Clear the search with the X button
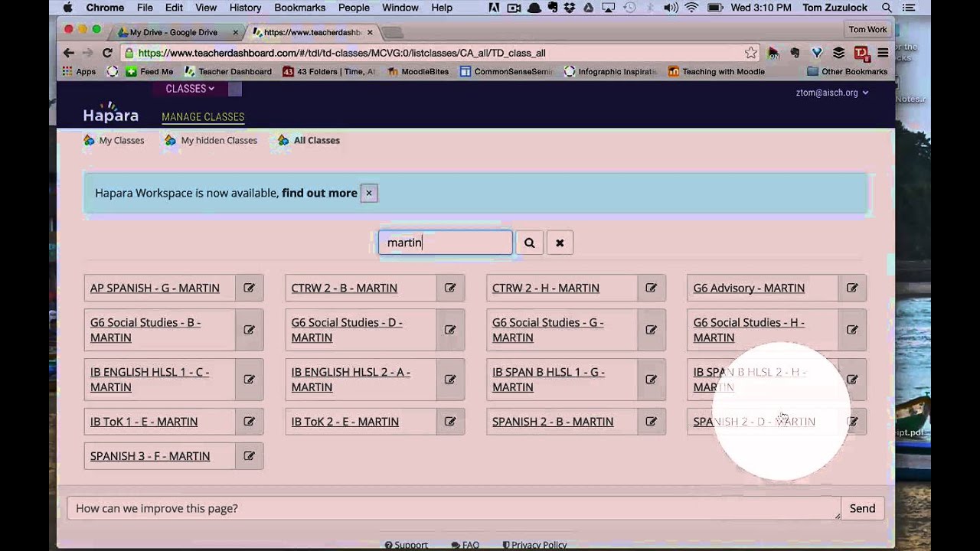980x551 pixels. coord(560,243)
